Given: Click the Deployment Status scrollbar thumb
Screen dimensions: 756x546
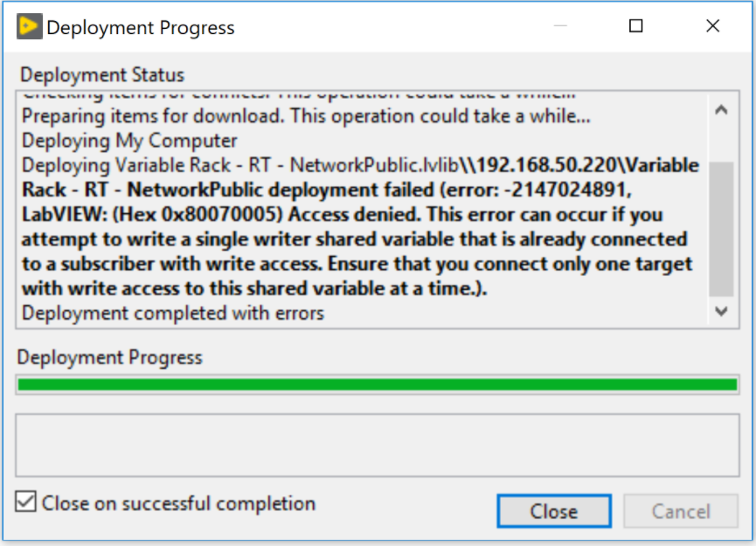Looking at the screenshot, I should tap(721, 227).
